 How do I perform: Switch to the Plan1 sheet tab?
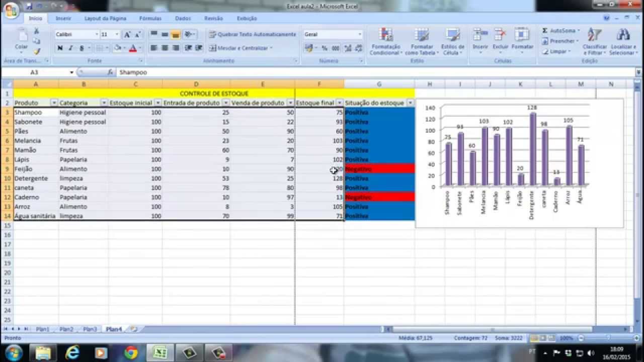[x=43, y=329]
